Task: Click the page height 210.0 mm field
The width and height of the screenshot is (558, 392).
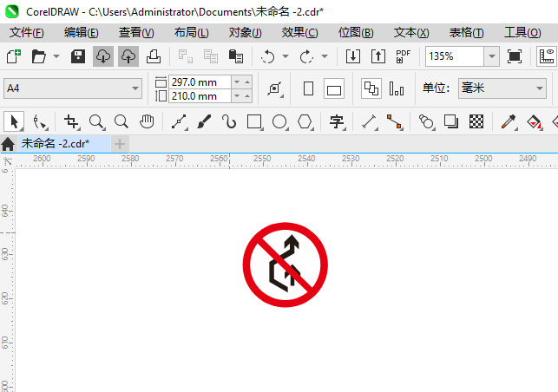Action: 200,96
